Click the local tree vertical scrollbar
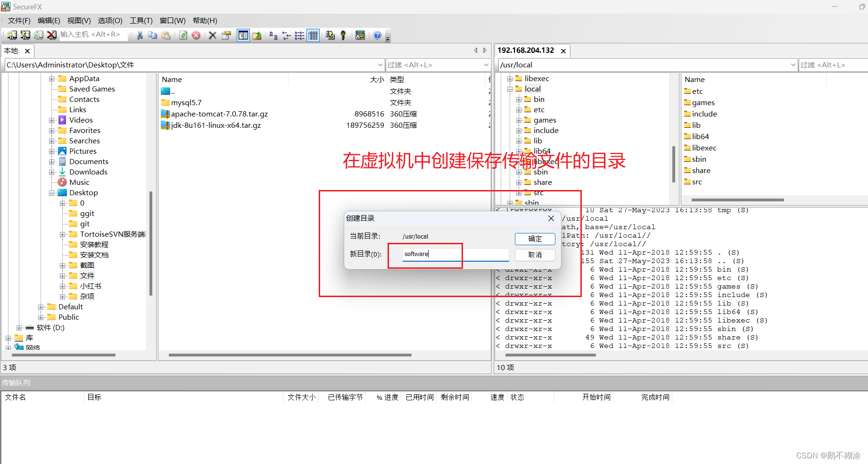868x464 pixels. click(151, 243)
